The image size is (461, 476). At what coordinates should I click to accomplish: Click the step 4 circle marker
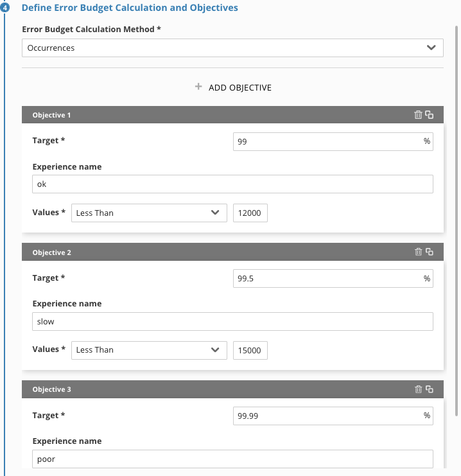[x=4, y=8]
